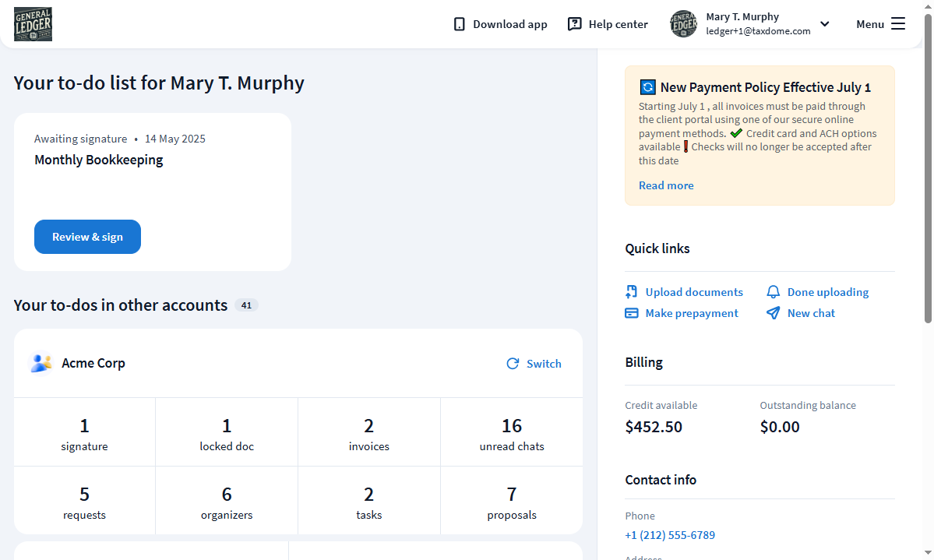Call the phone number +1 (212) 555-6789
Screen dimensions: 934x560
[670, 535]
